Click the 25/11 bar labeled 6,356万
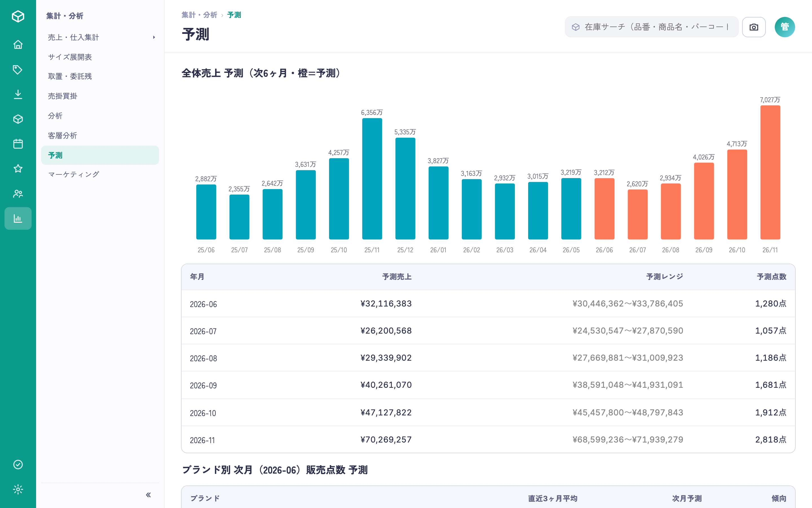Image resolution: width=812 pixels, height=508 pixels. [x=372, y=179]
